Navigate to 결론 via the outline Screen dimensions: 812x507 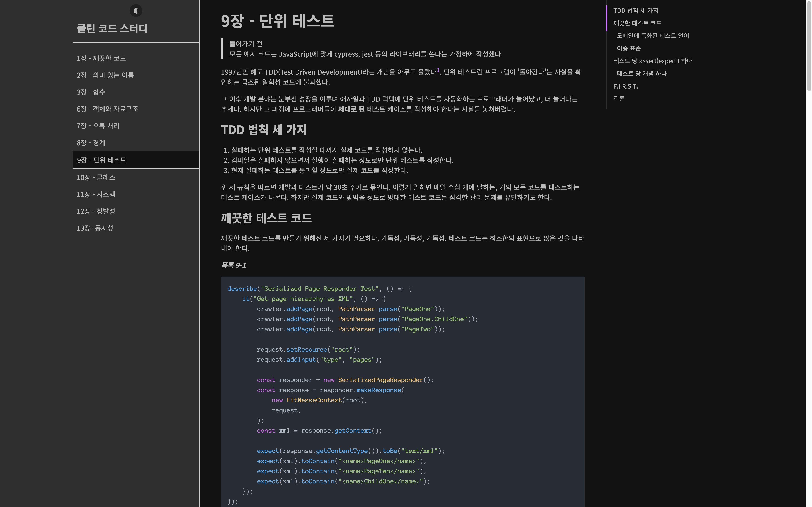pyautogui.click(x=618, y=98)
